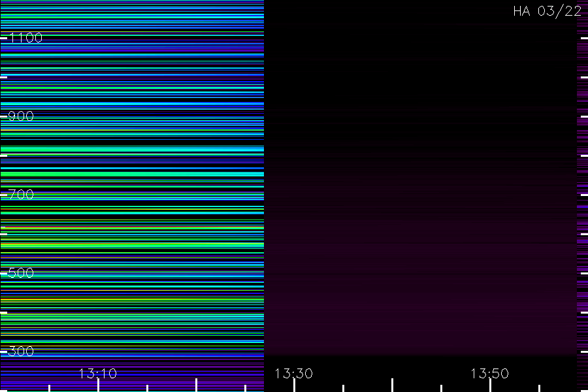Image resolution: width=588 pixels, height=392 pixels.
Task: Click the 13:50 time axis label
Action: point(490,373)
